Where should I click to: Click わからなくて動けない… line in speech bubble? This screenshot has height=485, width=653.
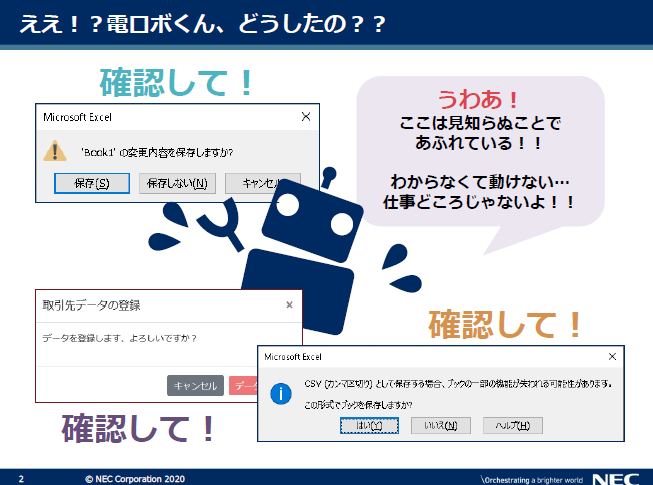(480, 182)
